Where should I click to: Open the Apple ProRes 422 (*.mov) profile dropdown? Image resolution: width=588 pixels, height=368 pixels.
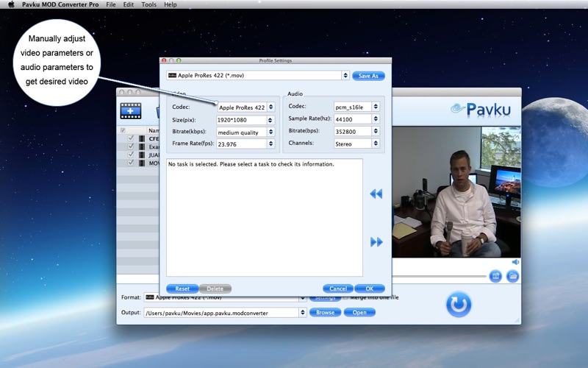pyautogui.click(x=345, y=76)
